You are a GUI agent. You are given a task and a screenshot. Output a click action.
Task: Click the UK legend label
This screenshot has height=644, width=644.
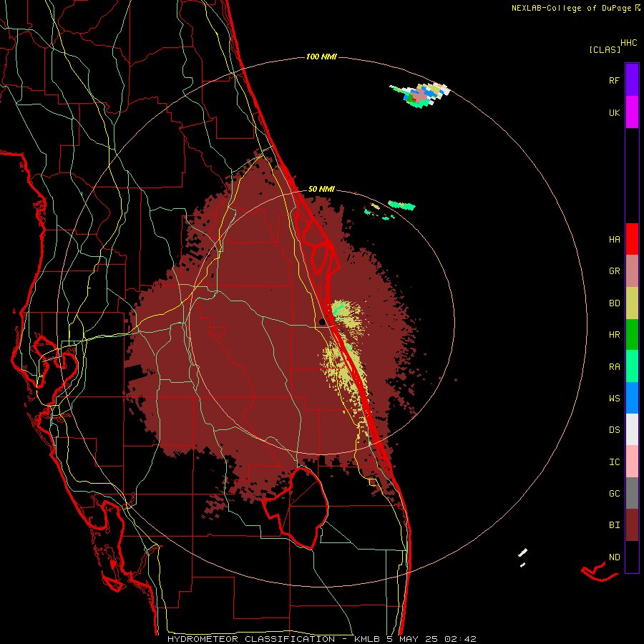coord(615,112)
